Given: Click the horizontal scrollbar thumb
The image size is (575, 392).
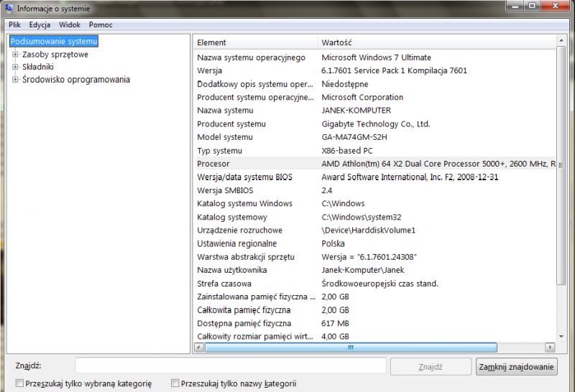Looking at the screenshot, I should pos(351,347).
